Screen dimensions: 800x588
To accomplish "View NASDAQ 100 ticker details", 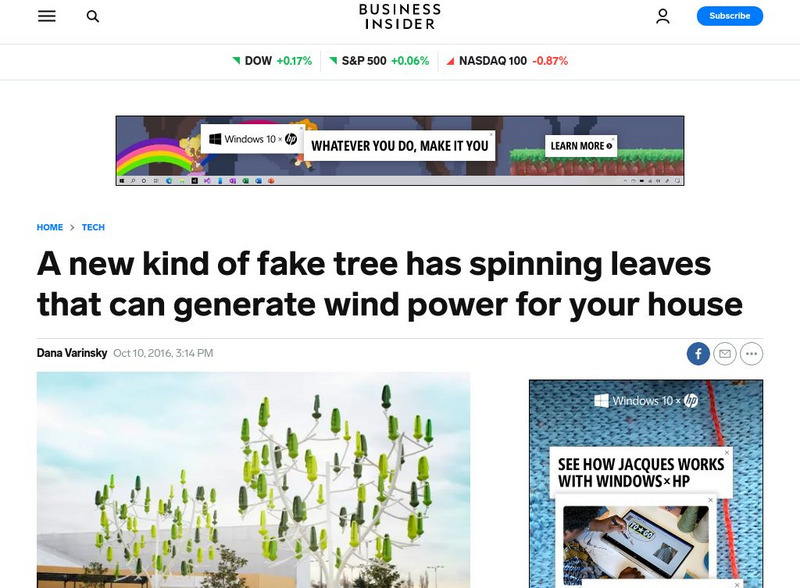I will pos(507,61).
